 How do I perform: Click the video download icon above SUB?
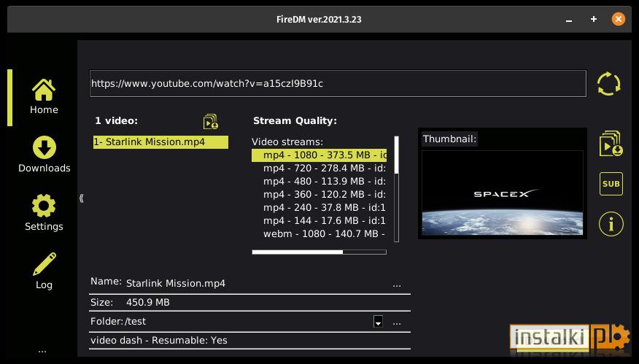(611, 144)
